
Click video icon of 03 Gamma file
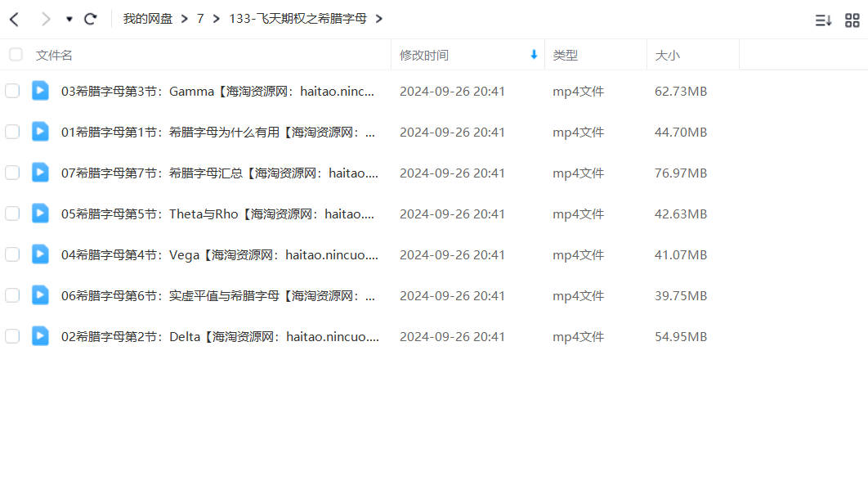[40, 90]
